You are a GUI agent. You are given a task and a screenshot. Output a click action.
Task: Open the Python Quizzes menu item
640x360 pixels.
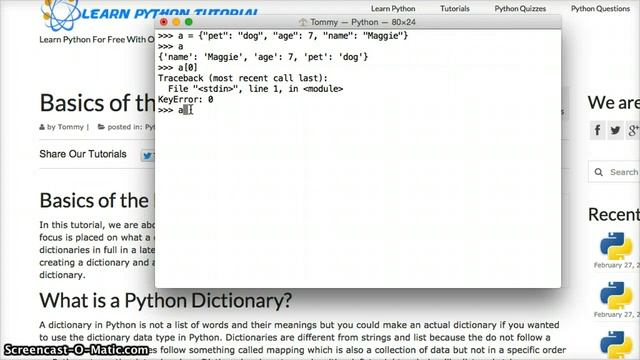(x=520, y=9)
